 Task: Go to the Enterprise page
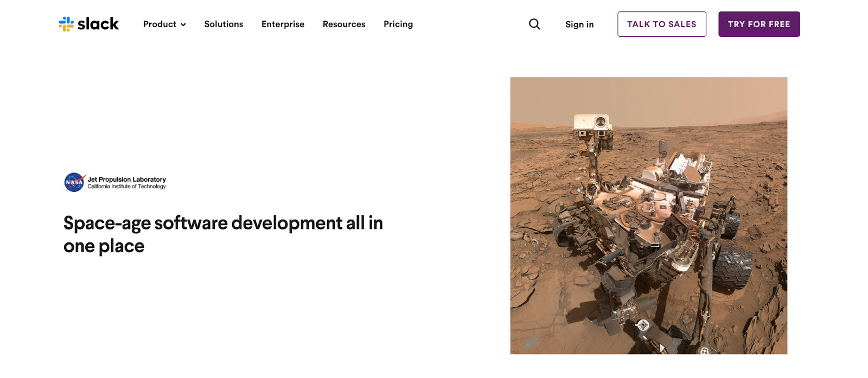[283, 24]
